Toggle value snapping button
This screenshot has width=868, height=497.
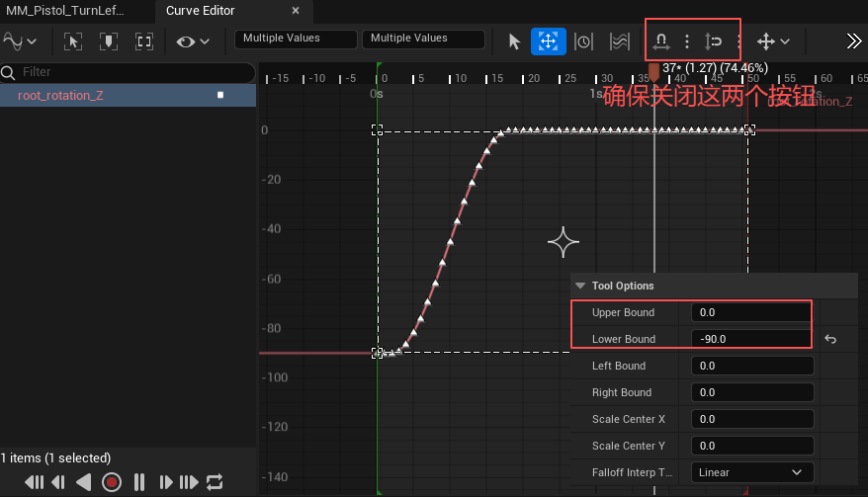click(x=713, y=41)
